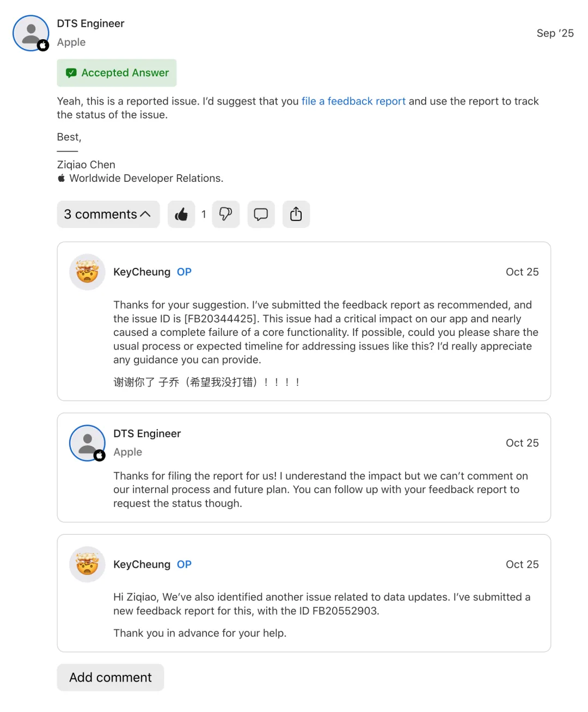588x712 pixels.
Task: Open DTS Engineer name in comment reply
Action: pyautogui.click(x=147, y=434)
